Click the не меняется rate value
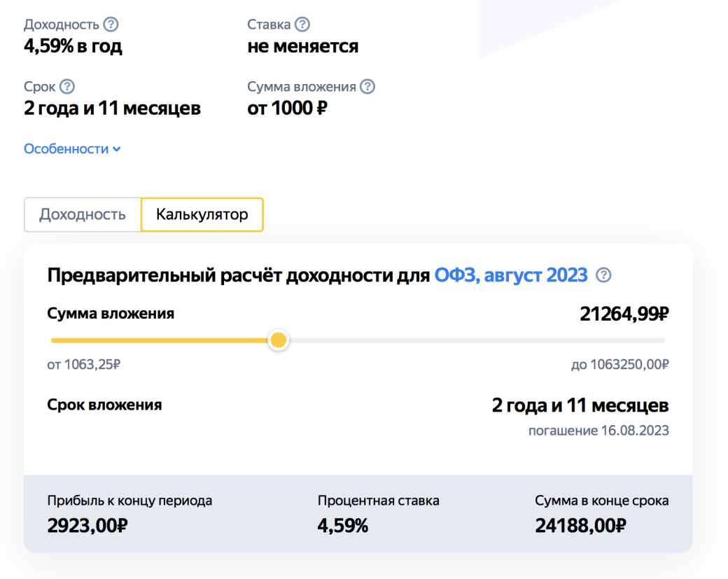The height and width of the screenshot is (579, 728). click(302, 46)
